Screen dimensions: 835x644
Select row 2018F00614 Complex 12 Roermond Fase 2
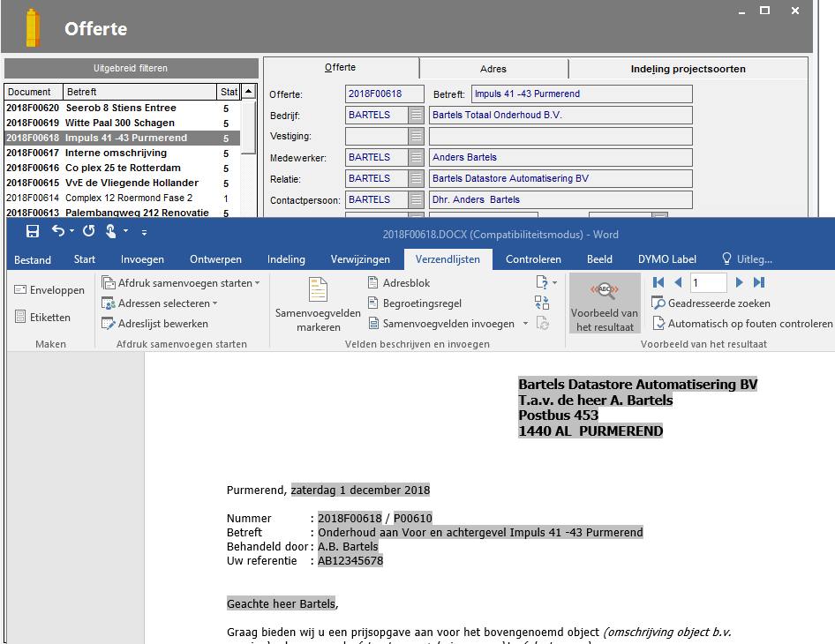123,198
